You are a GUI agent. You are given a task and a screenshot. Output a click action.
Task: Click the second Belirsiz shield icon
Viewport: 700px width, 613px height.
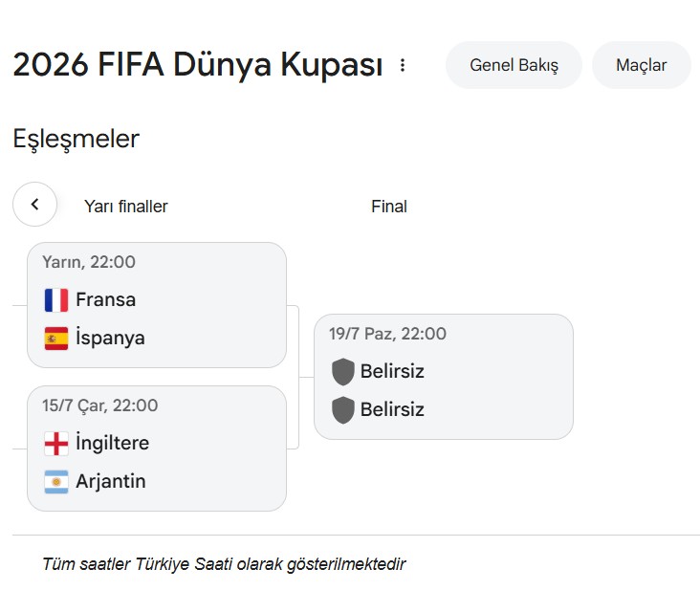[343, 410]
